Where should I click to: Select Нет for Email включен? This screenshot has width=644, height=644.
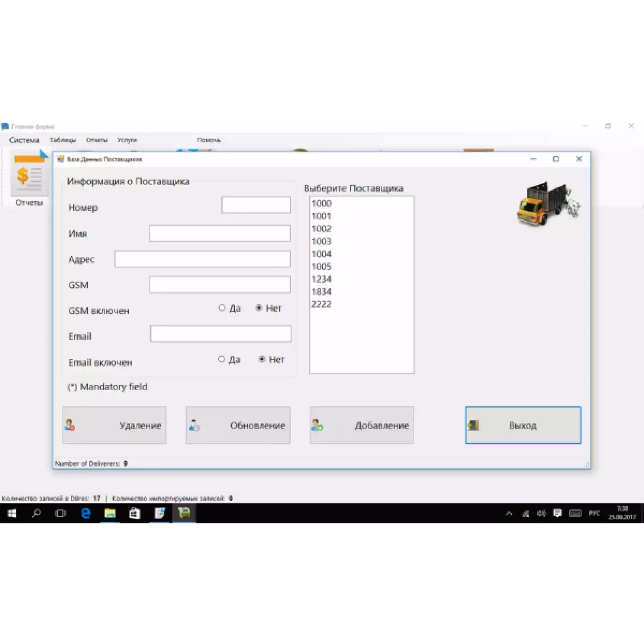click(x=262, y=359)
